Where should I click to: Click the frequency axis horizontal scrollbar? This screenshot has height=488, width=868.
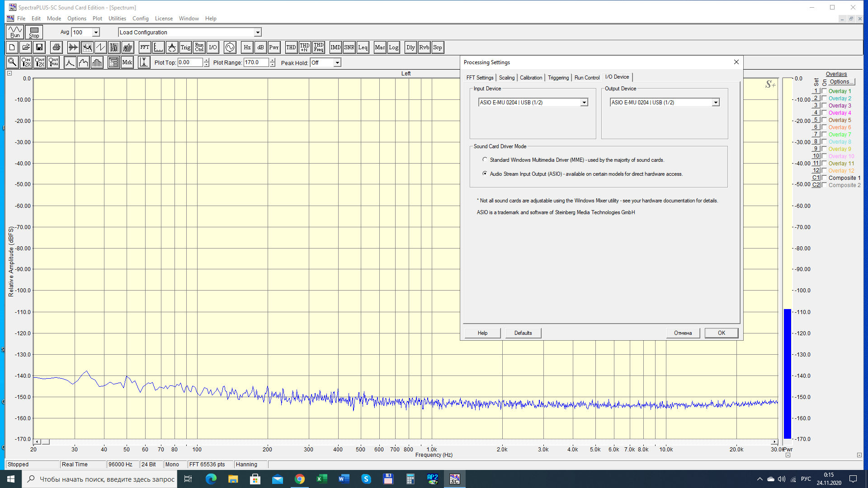tap(406, 442)
